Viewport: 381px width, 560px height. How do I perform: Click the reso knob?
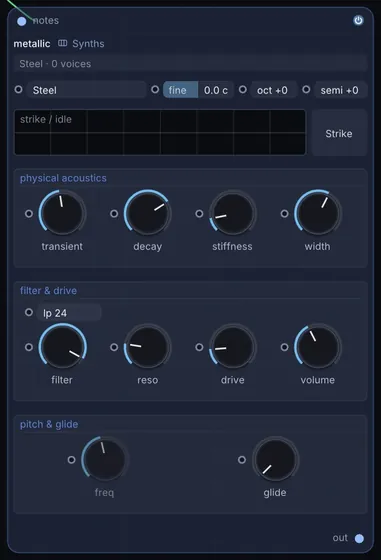(x=147, y=347)
